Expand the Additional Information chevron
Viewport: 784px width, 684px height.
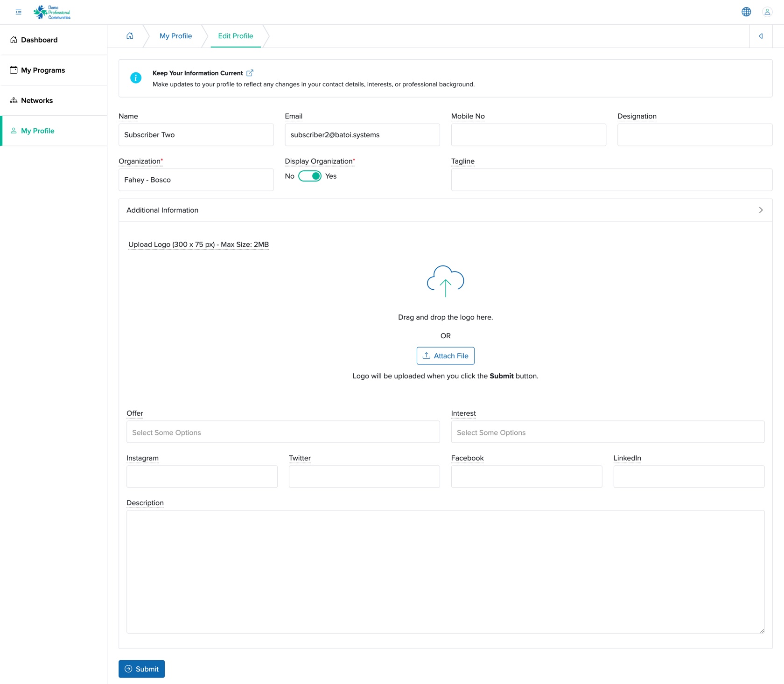click(761, 210)
